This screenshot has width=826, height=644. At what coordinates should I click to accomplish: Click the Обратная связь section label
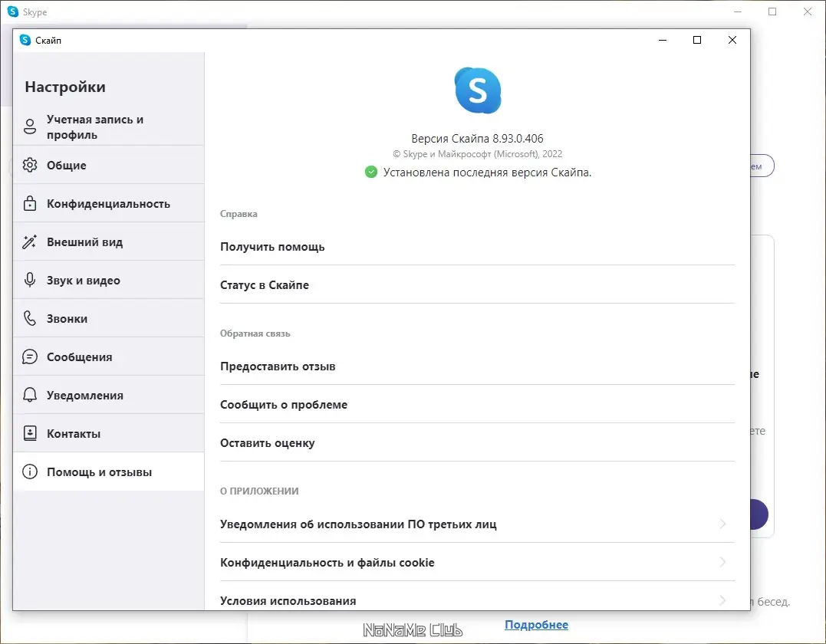coord(255,333)
